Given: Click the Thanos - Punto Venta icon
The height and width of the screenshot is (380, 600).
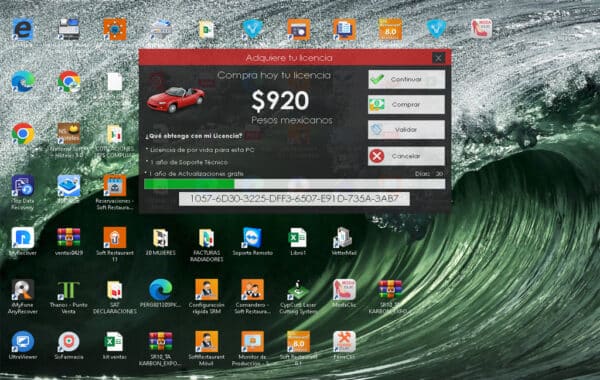Looking at the screenshot, I should tap(68, 297).
